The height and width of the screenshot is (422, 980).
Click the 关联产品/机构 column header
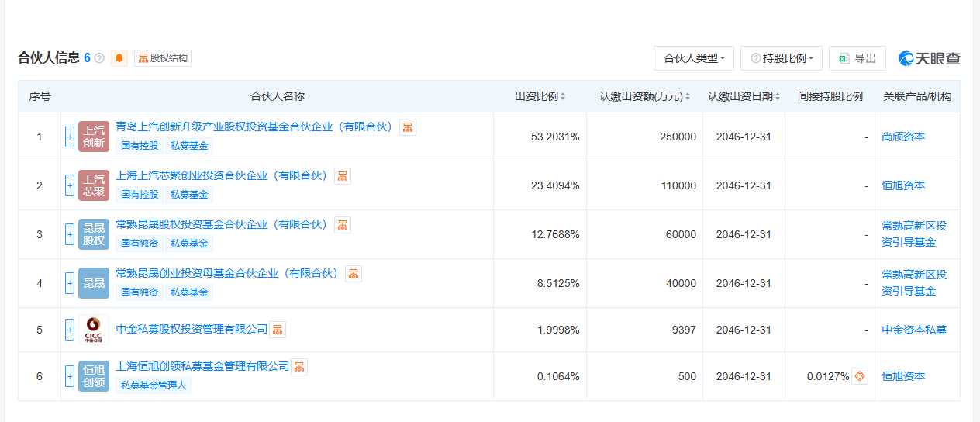point(917,96)
